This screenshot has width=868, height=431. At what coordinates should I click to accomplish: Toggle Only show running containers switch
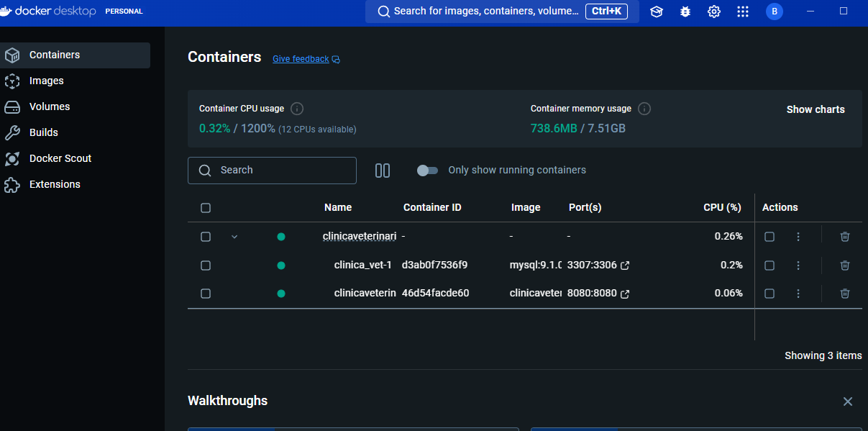tap(427, 171)
